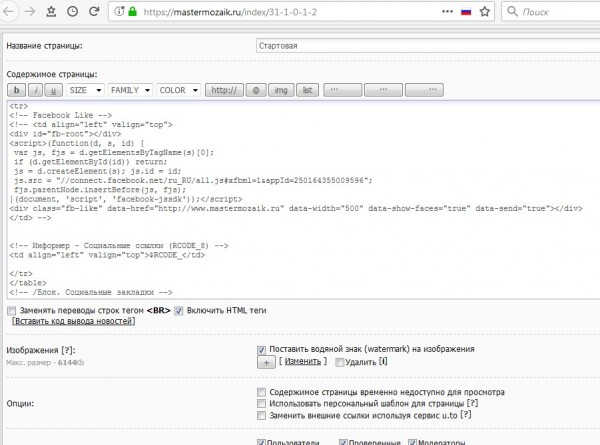Open the COLOR text color dropdown
The height and width of the screenshot is (445, 600).
(178, 90)
